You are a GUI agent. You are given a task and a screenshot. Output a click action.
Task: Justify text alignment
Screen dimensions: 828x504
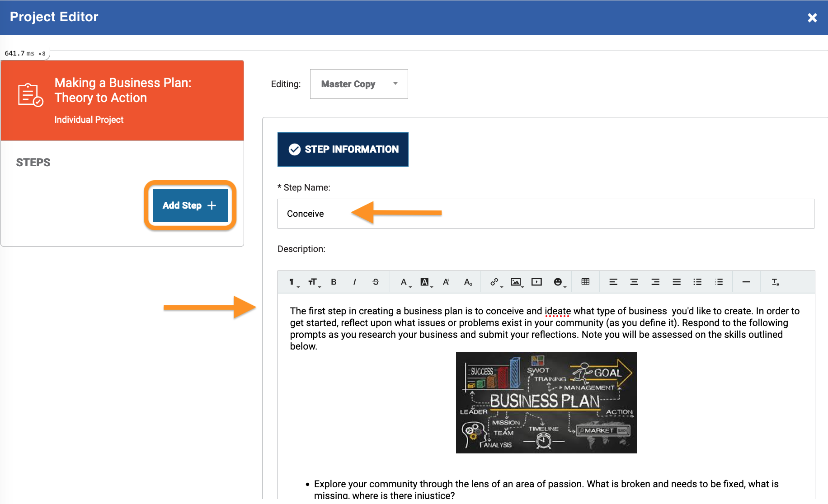coord(677,282)
